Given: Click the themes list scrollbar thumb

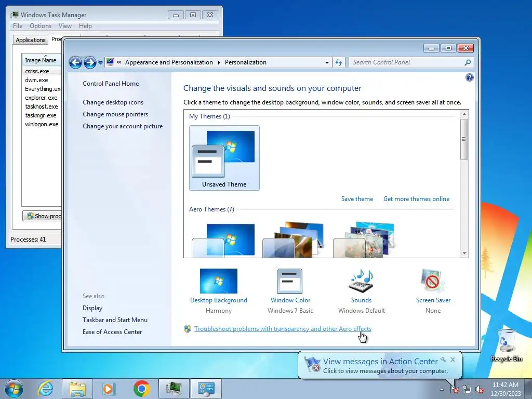Looking at the screenshot, I should (x=464, y=139).
